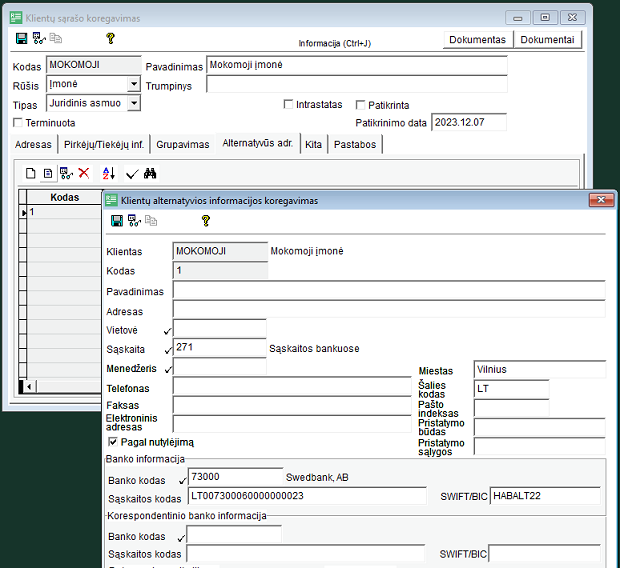Click Menedžeris input field
The height and width of the screenshot is (568, 620).
[x=219, y=367]
